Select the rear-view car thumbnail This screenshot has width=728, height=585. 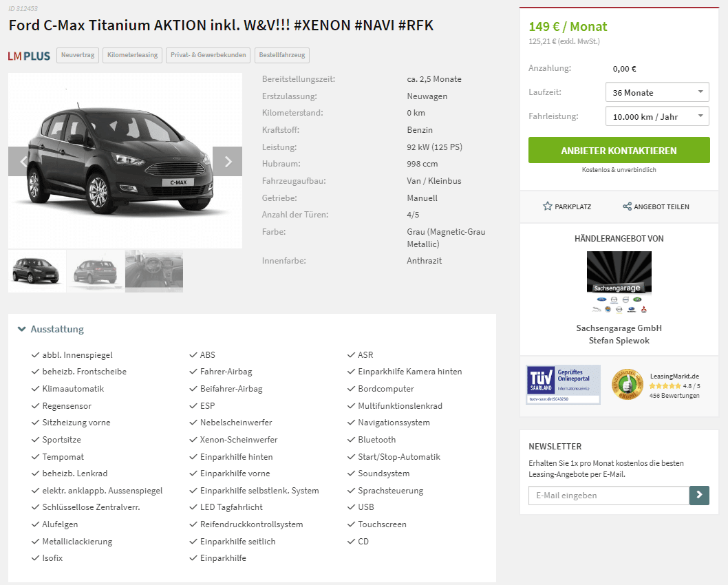tap(96, 271)
